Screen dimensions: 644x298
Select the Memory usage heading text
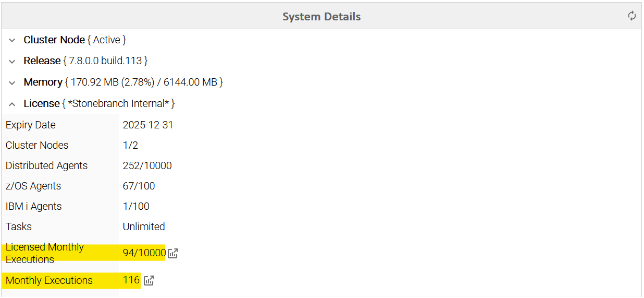pos(123,82)
